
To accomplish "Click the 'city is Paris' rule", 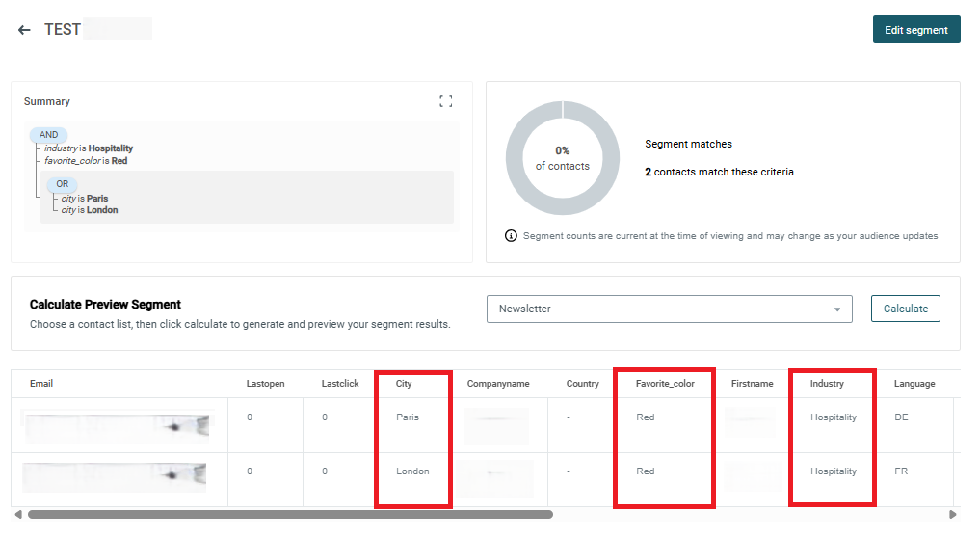I will click(85, 199).
